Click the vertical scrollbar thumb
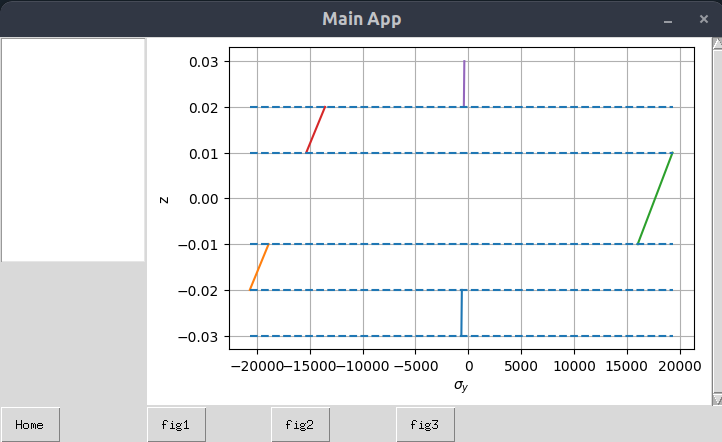 (716, 220)
